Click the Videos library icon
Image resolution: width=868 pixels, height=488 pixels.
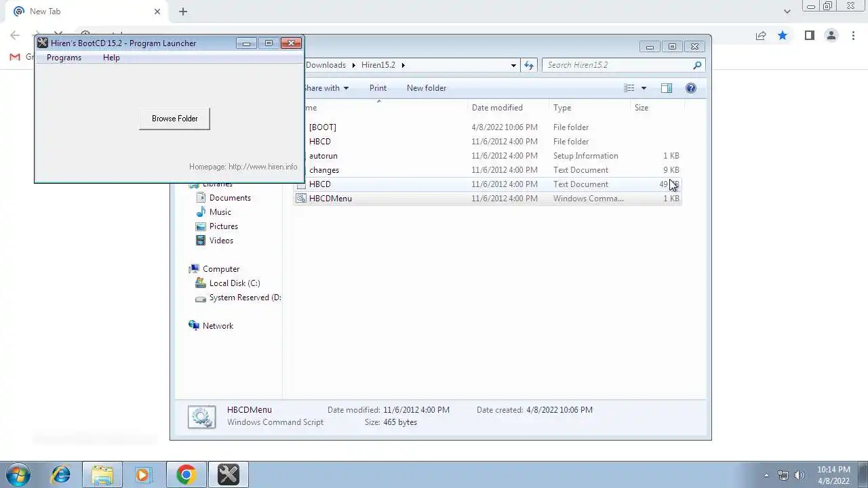201,241
